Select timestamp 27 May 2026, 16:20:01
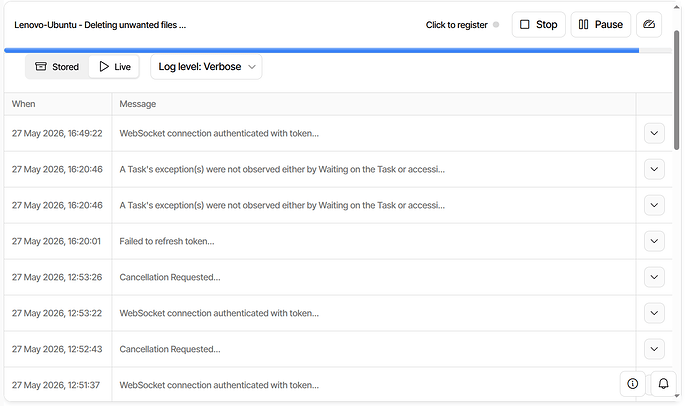 click(56, 241)
